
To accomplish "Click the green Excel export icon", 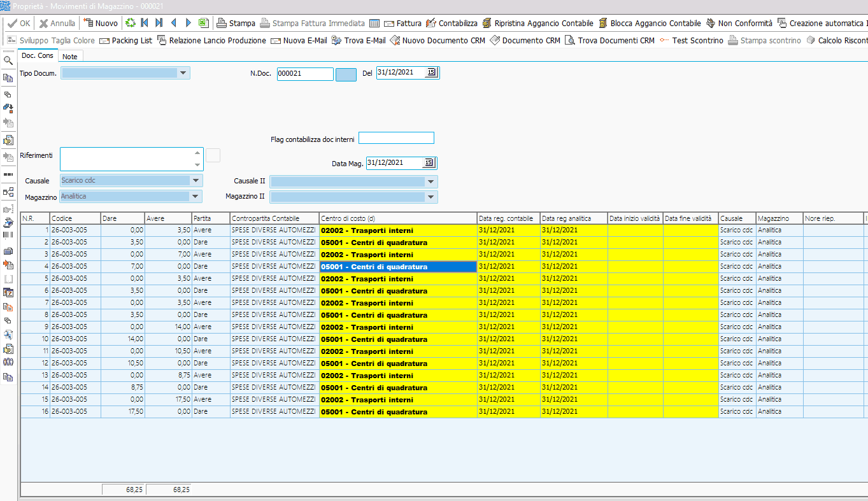I will click(x=203, y=23).
